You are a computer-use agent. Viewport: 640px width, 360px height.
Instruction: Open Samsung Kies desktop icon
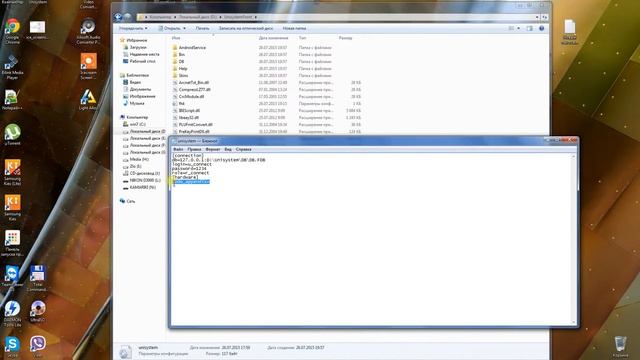point(12,207)
